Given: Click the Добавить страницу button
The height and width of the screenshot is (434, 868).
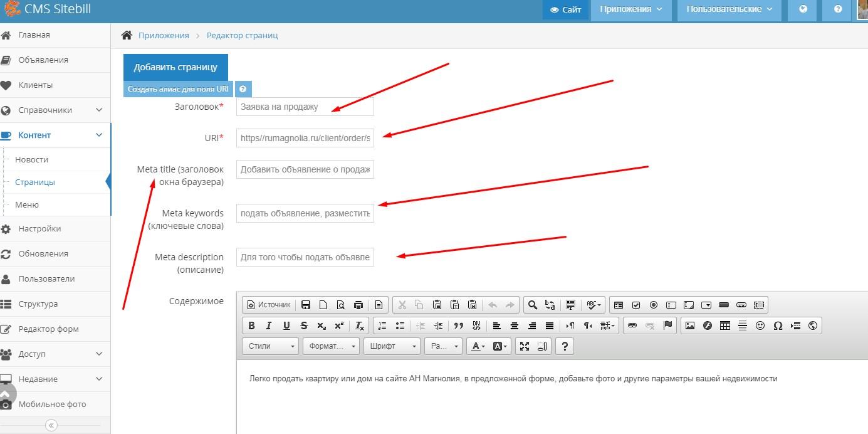Looking at the screenshot, I should point(175,67).
